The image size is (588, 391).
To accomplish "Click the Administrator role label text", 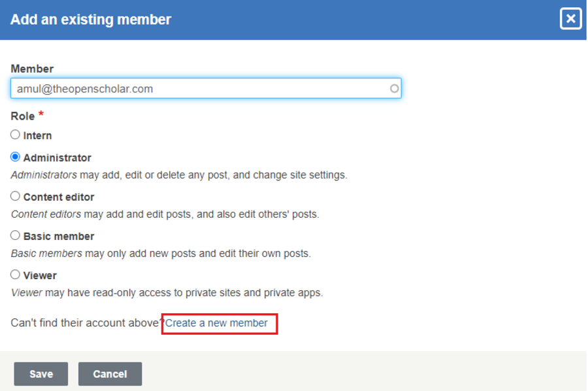I will pyautogui.click(x=57, y=158).
